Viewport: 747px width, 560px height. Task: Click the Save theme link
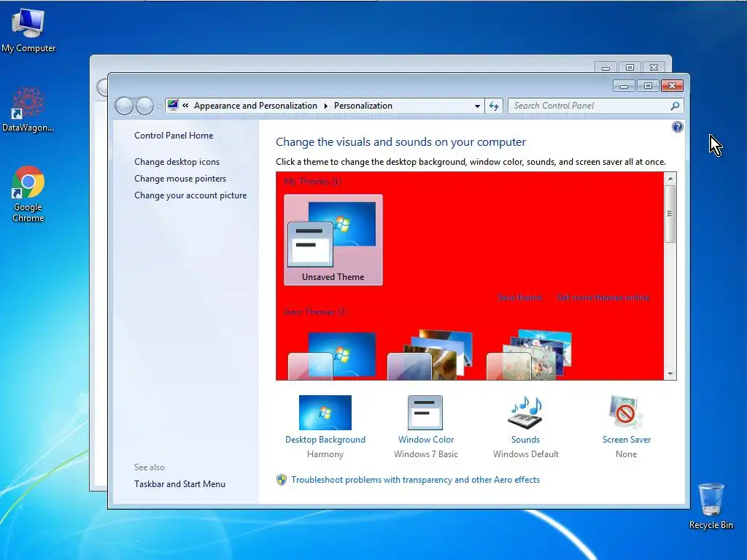tap(519, 297)
